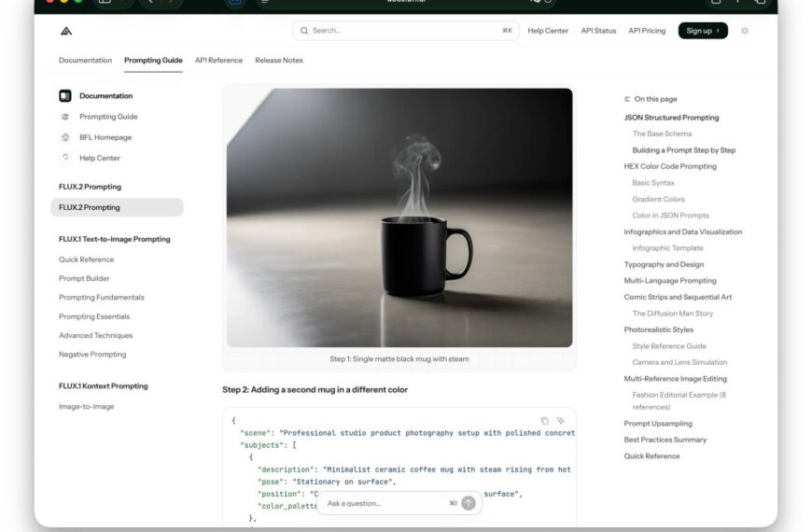Jump to Basic Syntax section
This screenshot has width=812, height=532.
[x=653, y=183]
